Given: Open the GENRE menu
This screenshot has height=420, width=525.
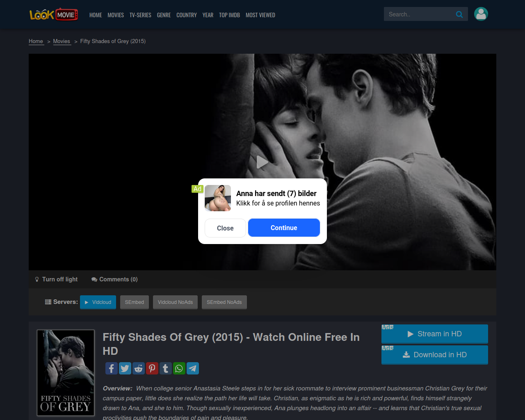Looking at the screenshot, I should (x=164, y=15).
